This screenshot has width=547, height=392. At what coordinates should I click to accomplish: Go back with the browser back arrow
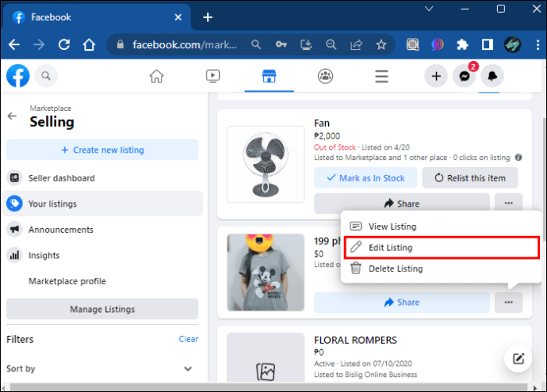click(14, 44)
